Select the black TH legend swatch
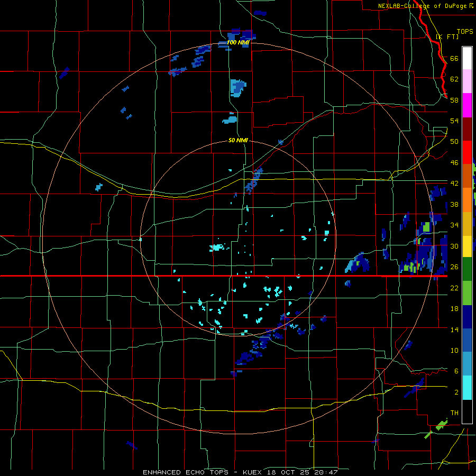 [x=467, y=411]
